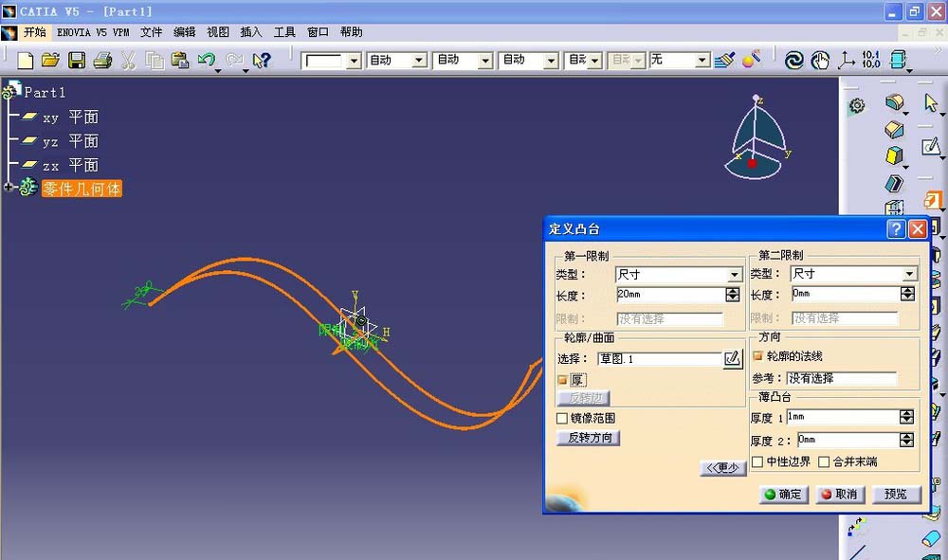Click the Mean Dimensions 10.1/10.0 icon

[871, 59]
